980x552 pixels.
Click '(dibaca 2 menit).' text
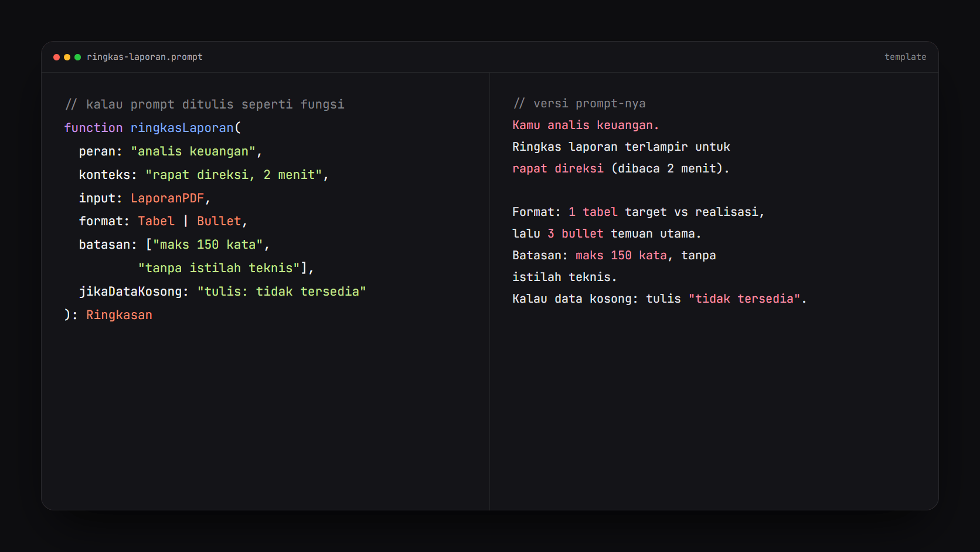coord(670,169)
